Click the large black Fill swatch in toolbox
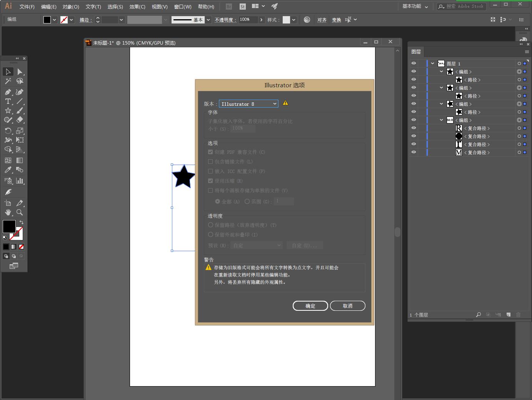This screenshot has height=400, width=532. pyautogui.click(x=9, y=226)
